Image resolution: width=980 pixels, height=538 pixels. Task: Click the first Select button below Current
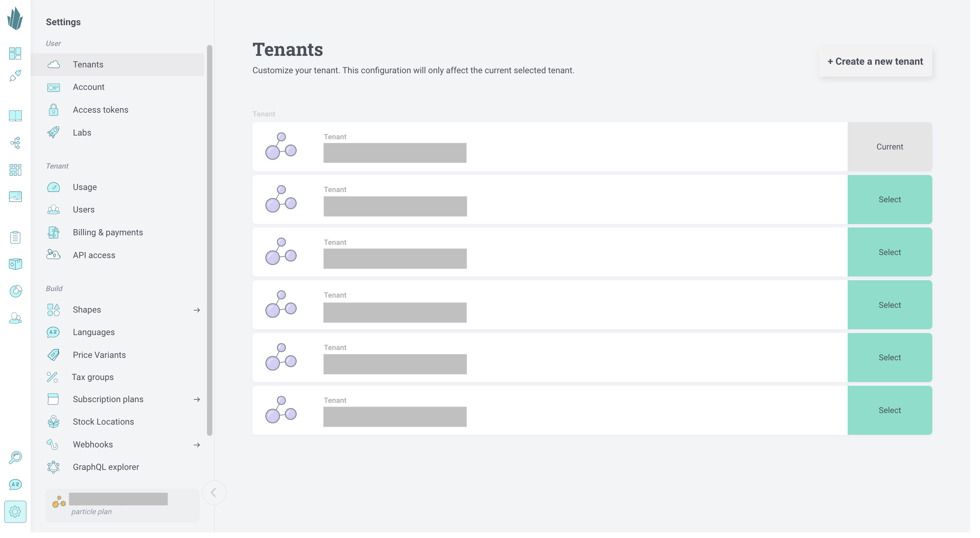pos(889,200)
